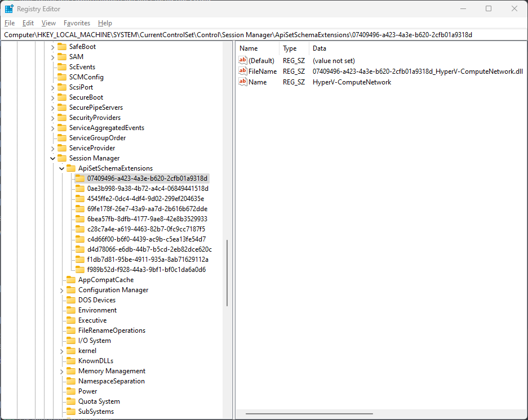Screen dimensions: 528x420
Task: Click the NamespaceSeparation folder icon
Action: pos(71,381)
